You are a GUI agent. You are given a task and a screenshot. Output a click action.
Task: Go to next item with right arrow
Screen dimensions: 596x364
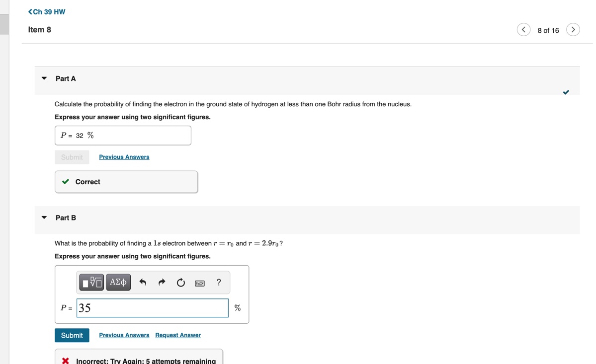573,30
